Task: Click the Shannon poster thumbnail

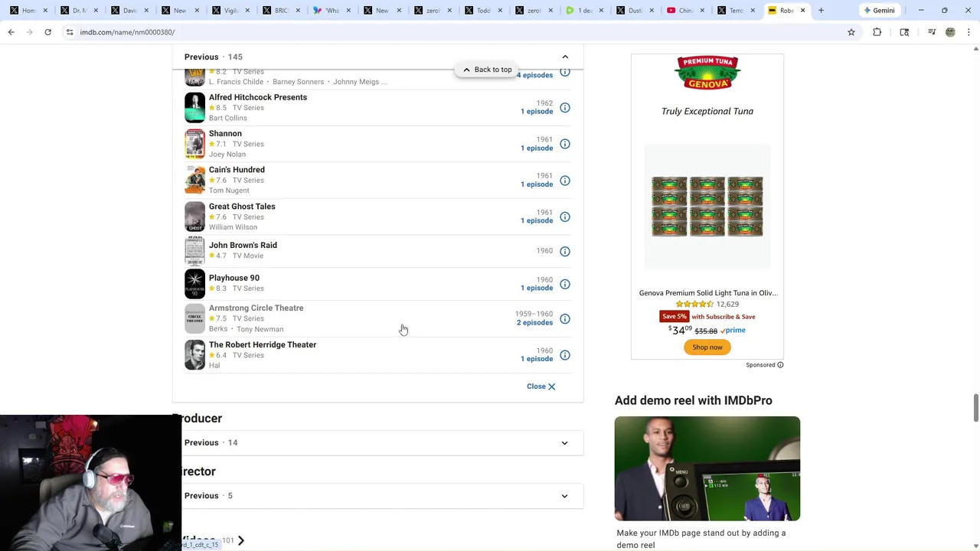Action: pos(194,144)
